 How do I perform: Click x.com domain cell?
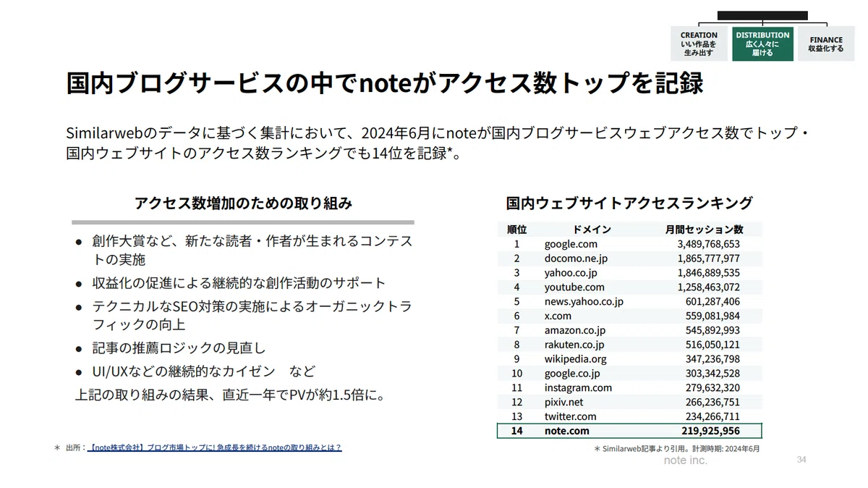(x=558, y=316)
